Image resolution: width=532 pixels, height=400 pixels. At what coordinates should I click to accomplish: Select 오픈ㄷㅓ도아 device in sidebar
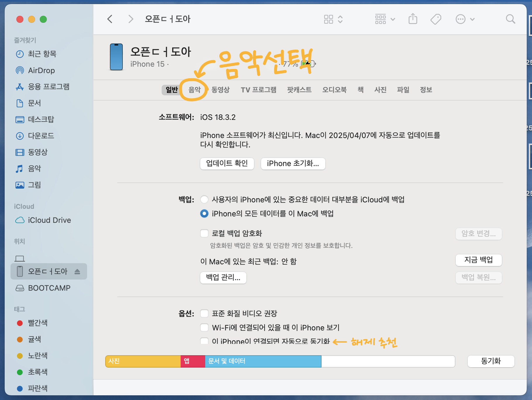(49, 271)
